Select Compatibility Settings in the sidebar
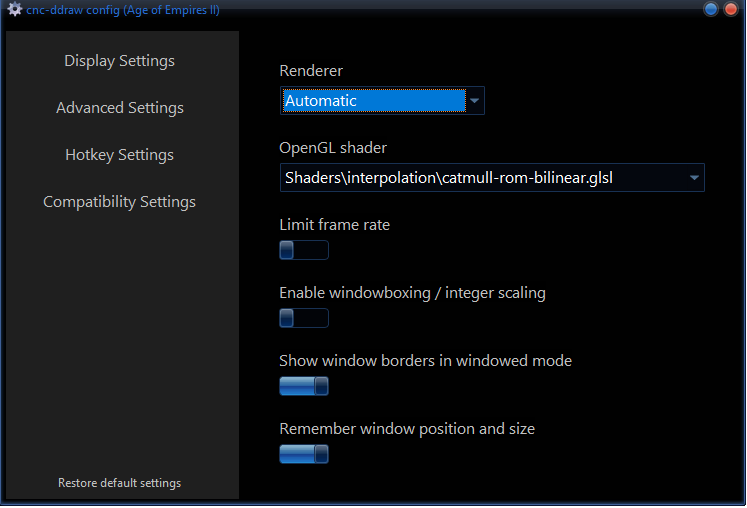 tap(120, 202)
